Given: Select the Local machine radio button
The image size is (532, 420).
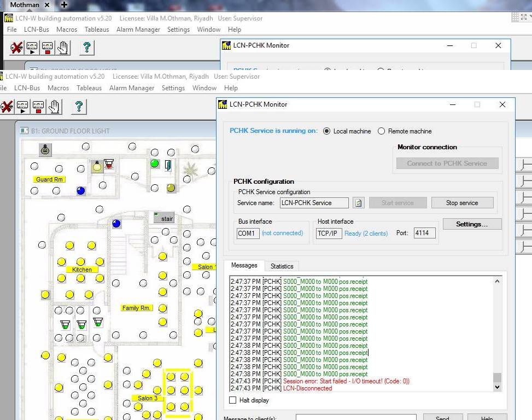Looking at the screenshot, I should point(327,131).
